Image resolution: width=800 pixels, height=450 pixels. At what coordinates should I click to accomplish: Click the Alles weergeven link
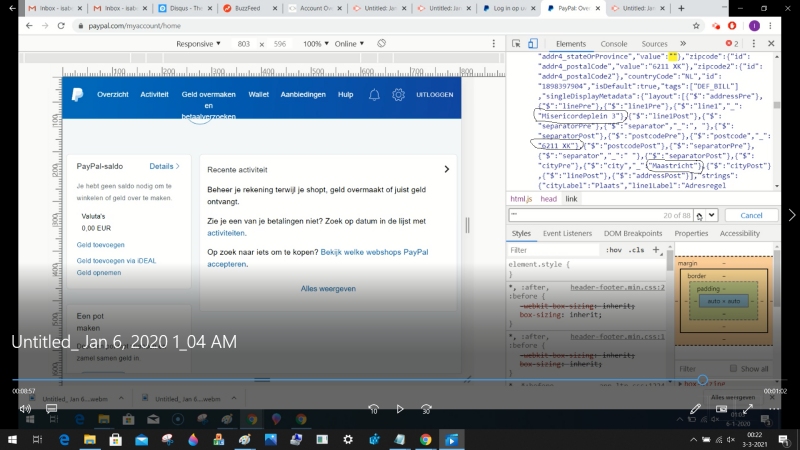tap(328, 289)
